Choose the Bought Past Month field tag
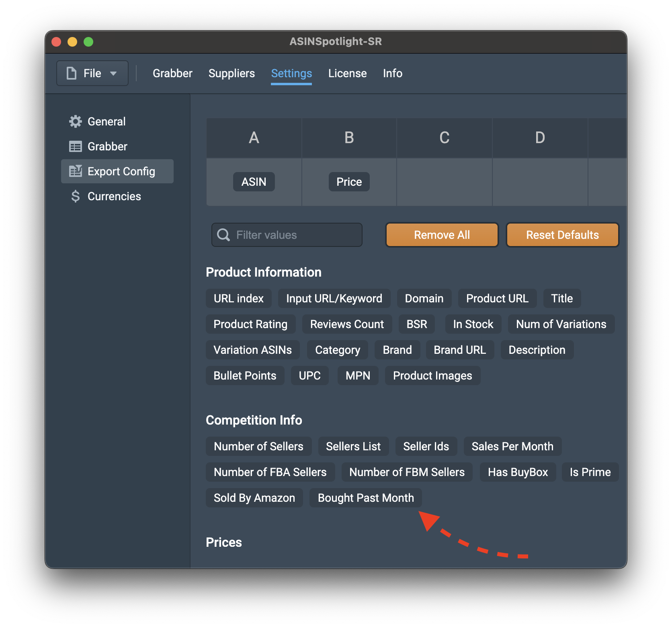This screenshot has height=628, width=672. [365, 498]
